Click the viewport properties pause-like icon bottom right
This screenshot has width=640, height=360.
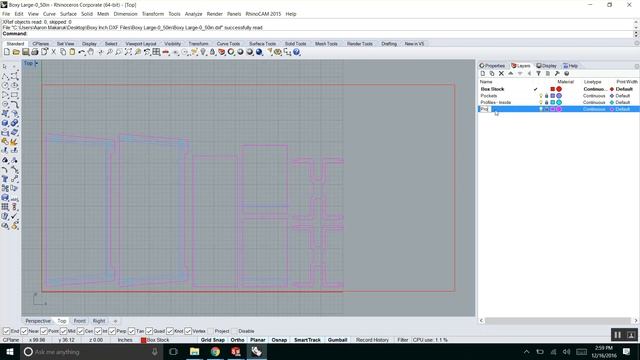618,335
